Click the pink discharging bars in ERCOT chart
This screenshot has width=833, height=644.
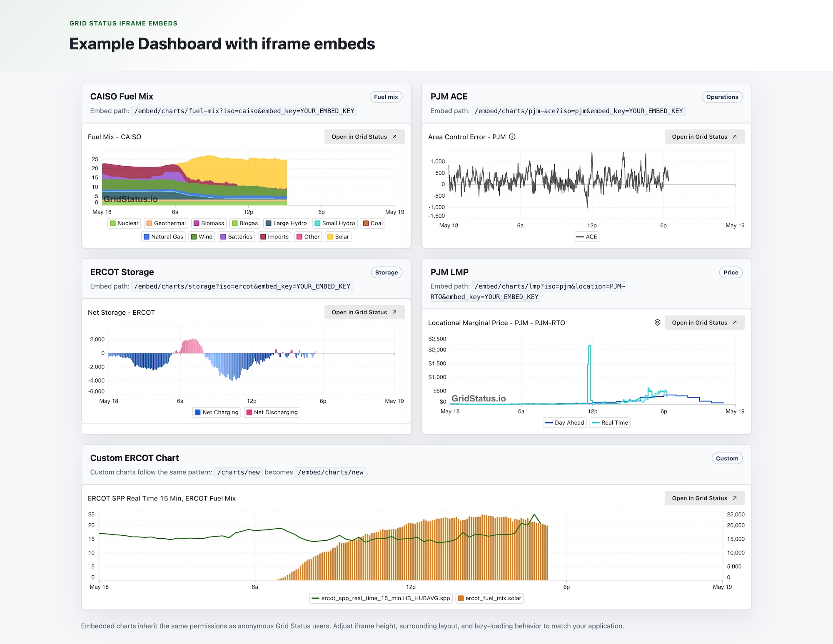(192, 346)
